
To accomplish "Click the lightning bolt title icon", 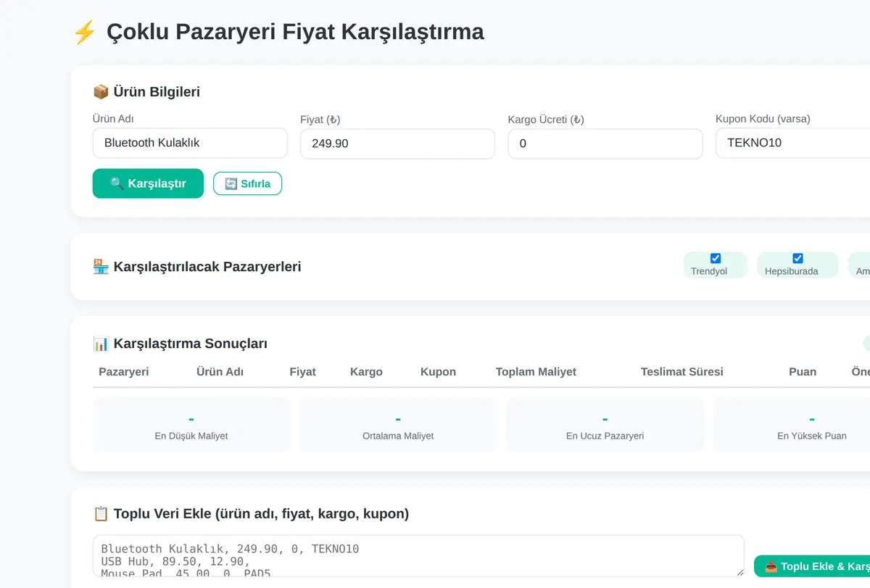I will tap(85, 32).
